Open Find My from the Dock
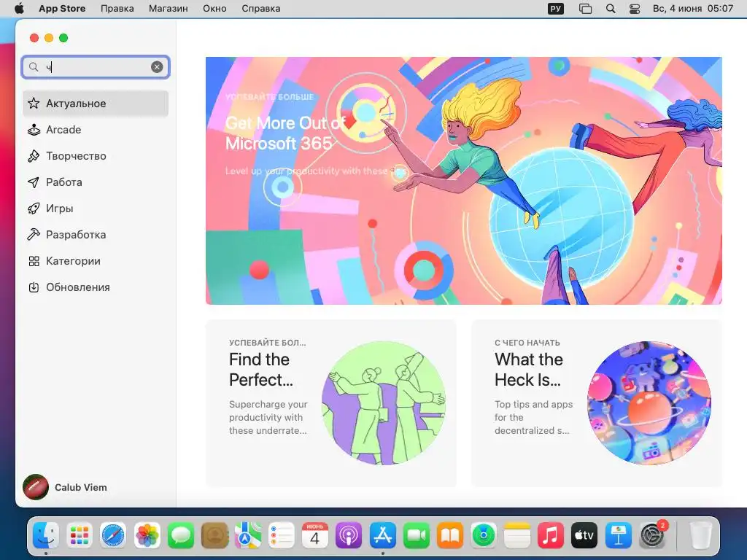 click(x=484, y=536)
